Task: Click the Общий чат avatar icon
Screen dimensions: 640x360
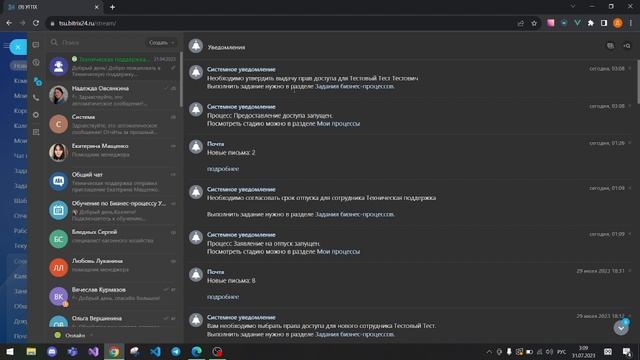Action: coord(58,181)
